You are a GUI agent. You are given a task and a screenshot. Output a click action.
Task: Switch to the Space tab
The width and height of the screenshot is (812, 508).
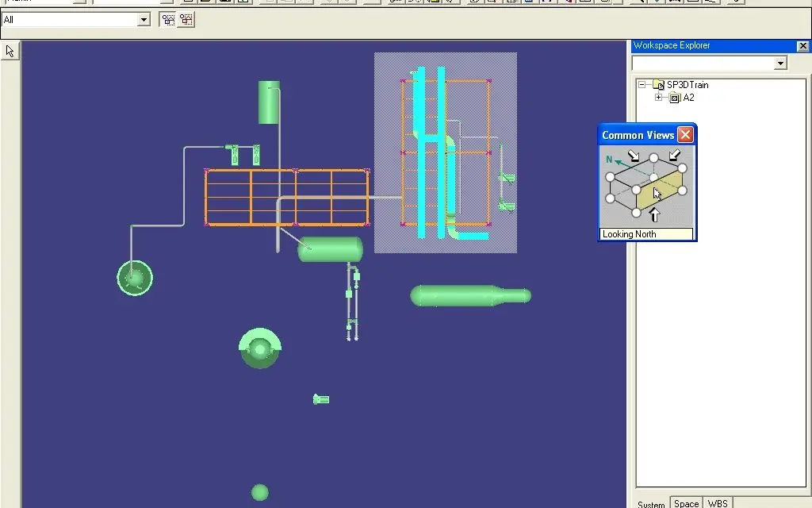(x=686, y=503)
